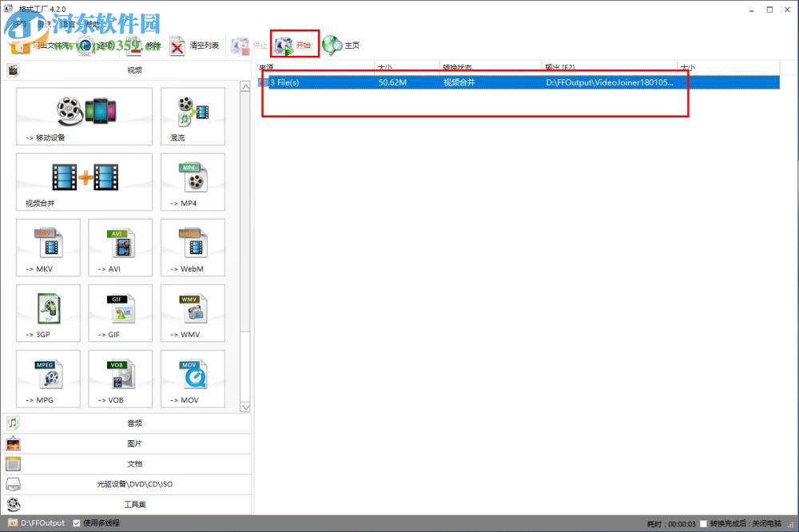Choose the -> MPG conversion tile
This screenshot has width=799, height=532.
(x=49, y=379)
